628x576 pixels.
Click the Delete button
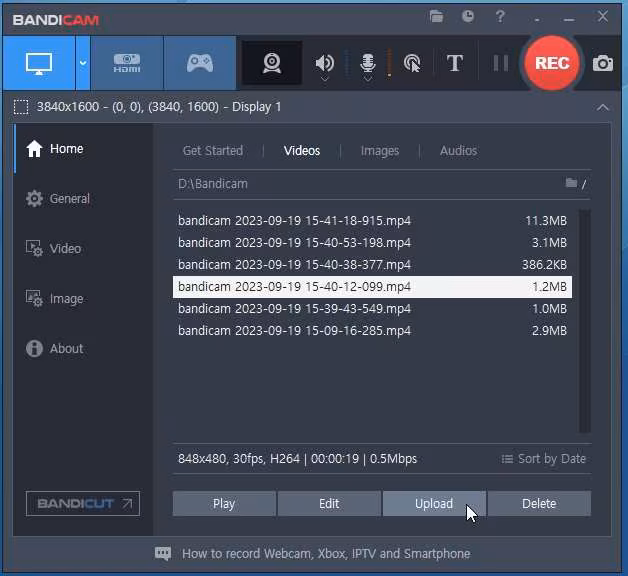coord(539,503)
